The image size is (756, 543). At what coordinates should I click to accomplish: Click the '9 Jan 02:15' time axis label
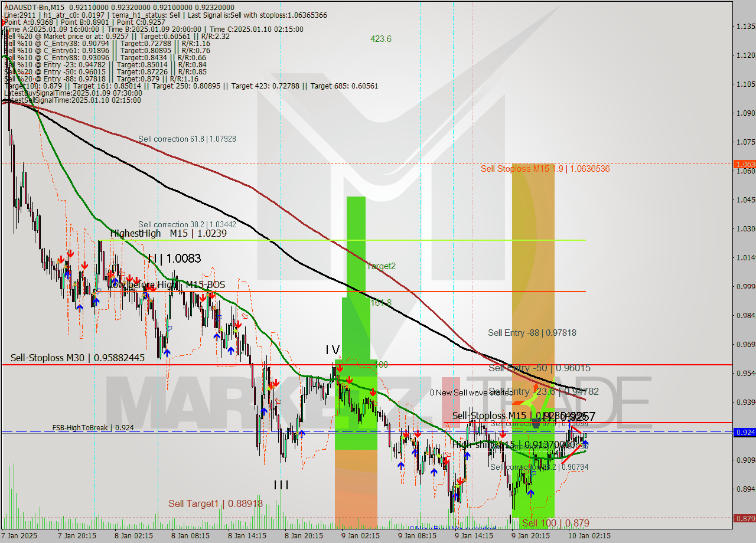(x=360, y=536)
